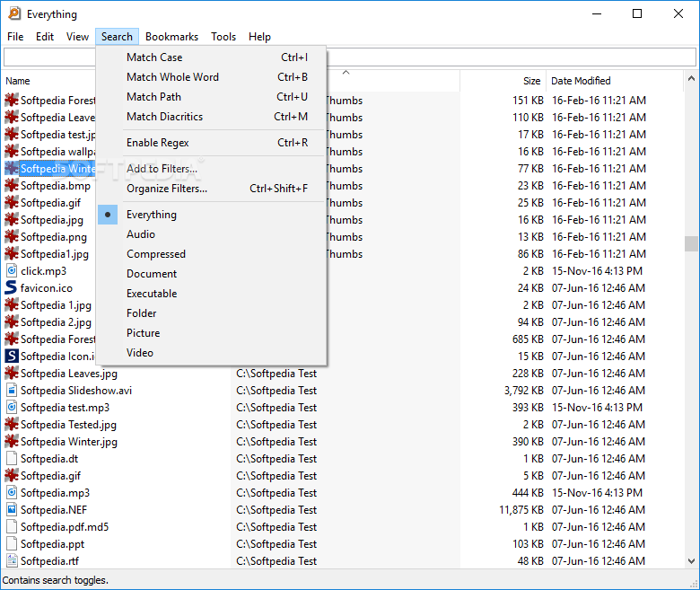Click the Softpedia 2.jpg file icon
The image size is (700, 590).
pos(12,322)
